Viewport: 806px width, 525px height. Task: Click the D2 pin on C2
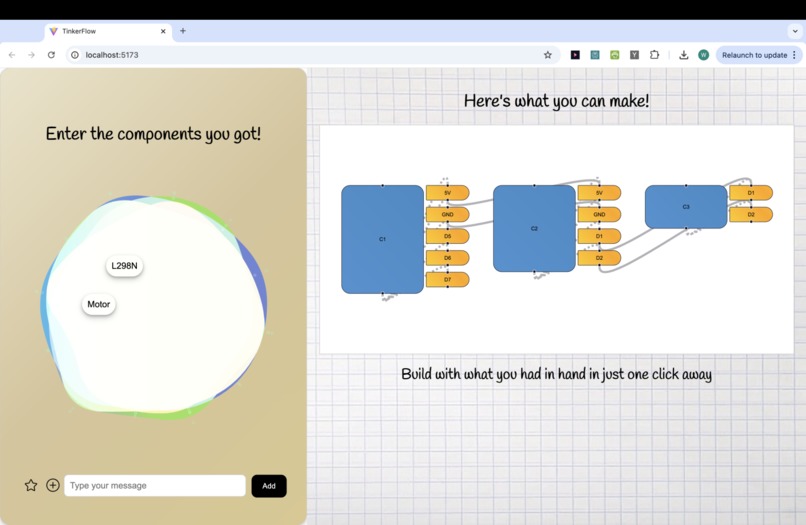[x=599, y=258]
